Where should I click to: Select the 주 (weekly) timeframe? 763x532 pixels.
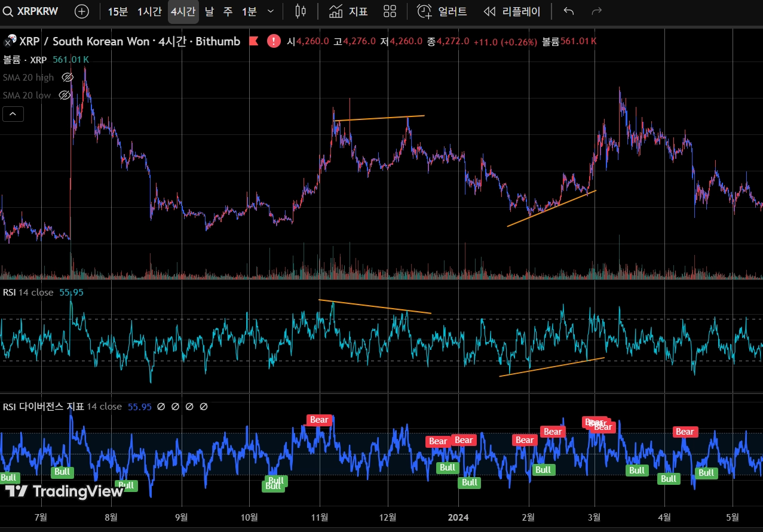coord(228,11)
